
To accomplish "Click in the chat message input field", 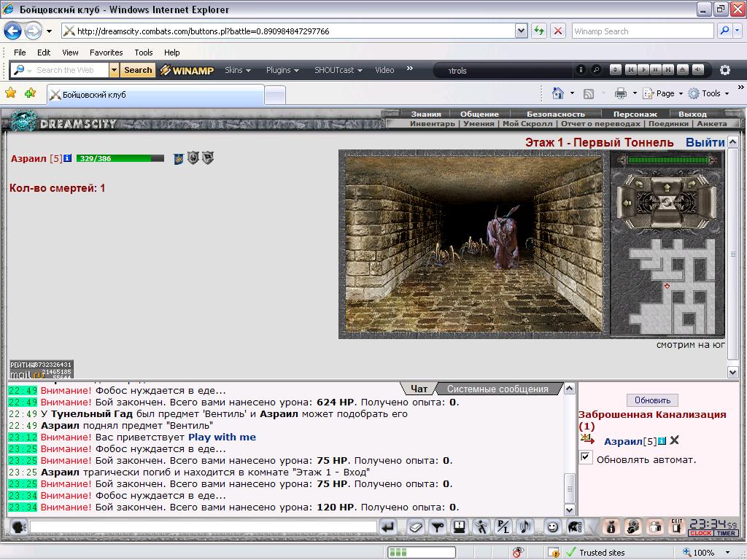I will pos(204,526).
